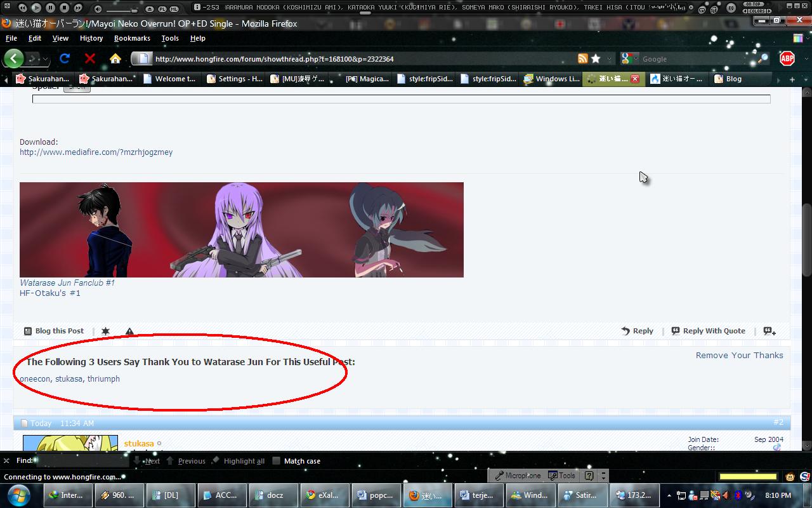Click the search magnifier icon
The image size is (812, 508).
tap(763, 58)
